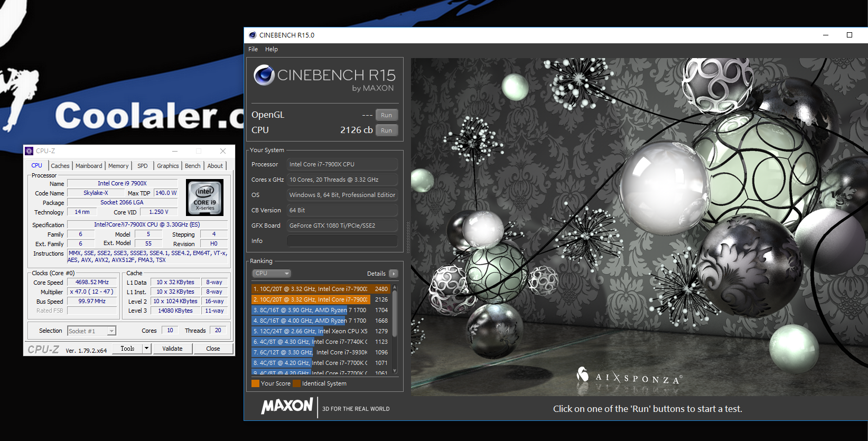Click the MAXON logo at bottom
The image size is (868, 441).
pos(287,406)
